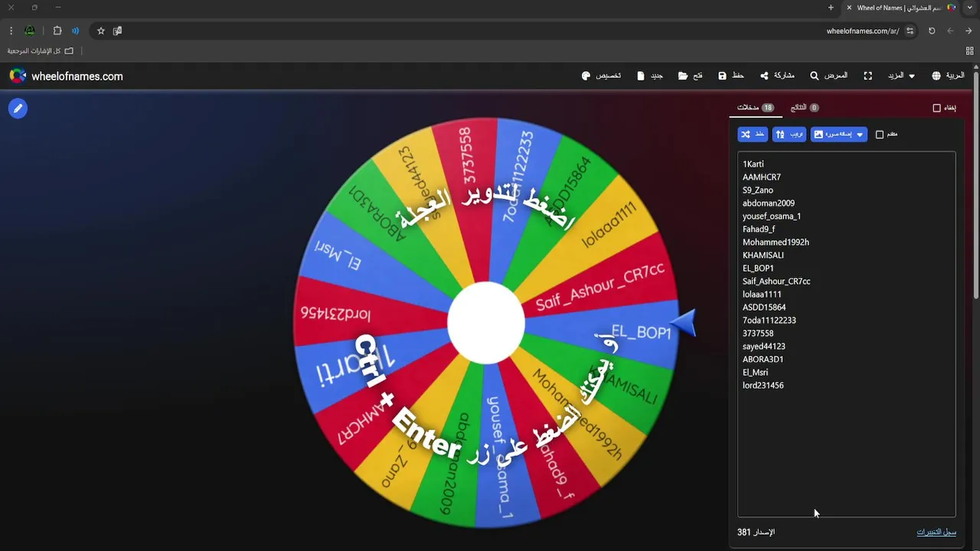Toggle fullscreen mode icon

coord(867,76)
